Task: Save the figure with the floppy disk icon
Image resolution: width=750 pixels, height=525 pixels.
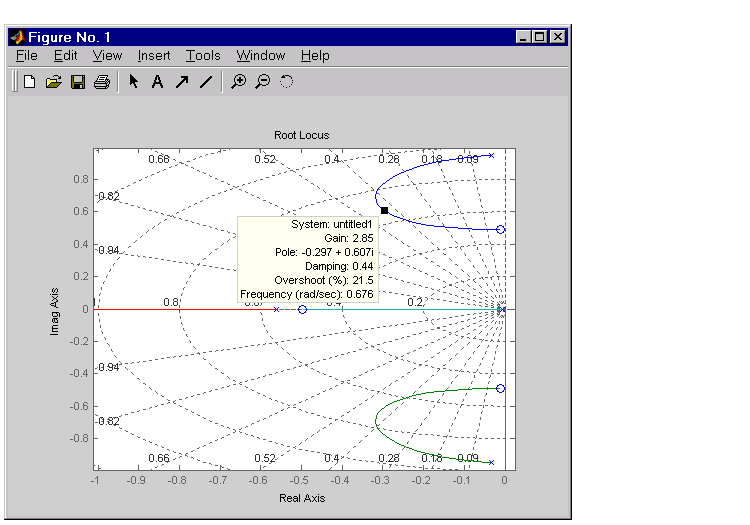Action: [77, 82]
